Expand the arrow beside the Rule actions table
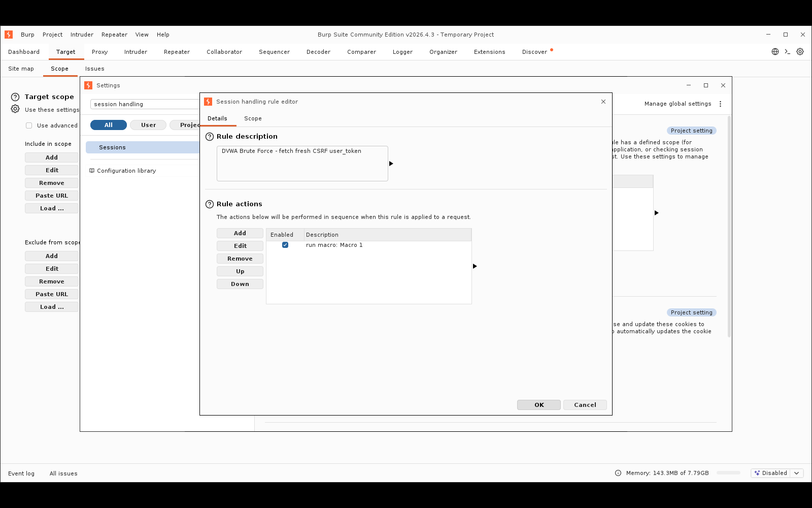 point(475,266)
